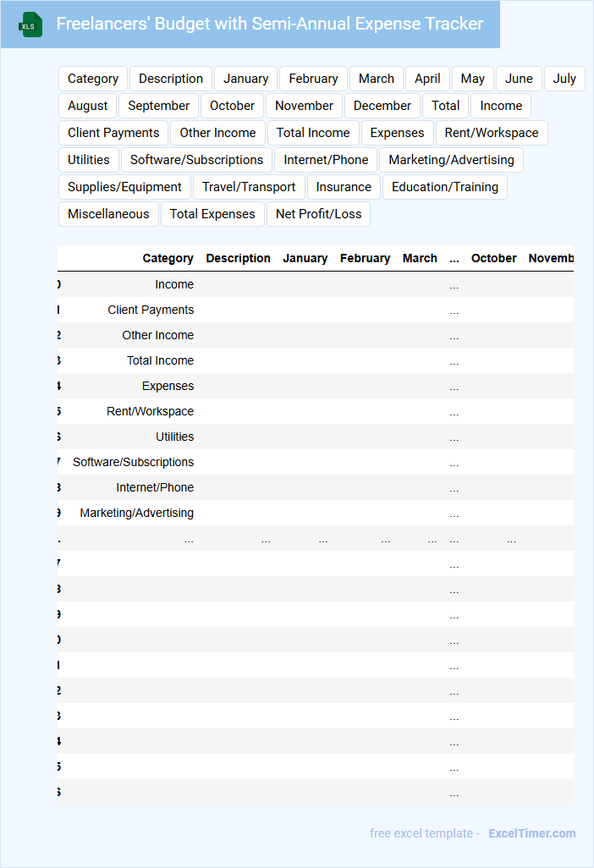Select the June tag
The height and width of the screenshot is (868, 594).
click(x=519, y=79)
